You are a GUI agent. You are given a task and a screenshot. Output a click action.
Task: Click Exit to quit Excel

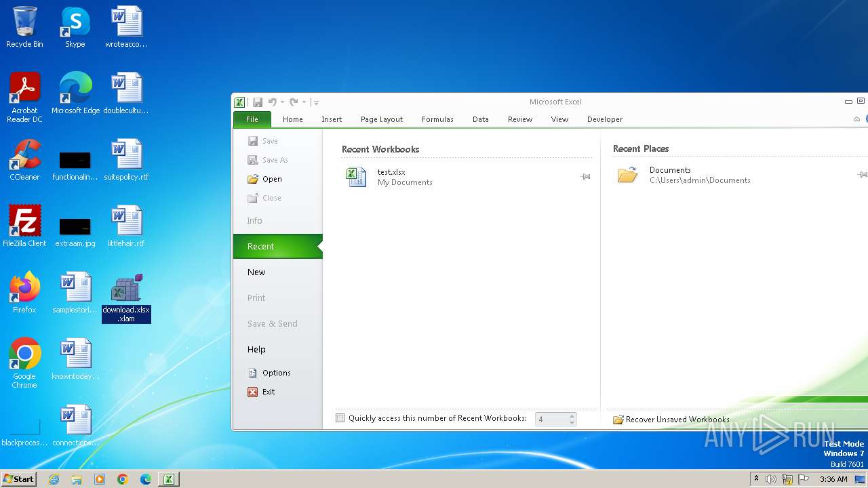(262, 392)
